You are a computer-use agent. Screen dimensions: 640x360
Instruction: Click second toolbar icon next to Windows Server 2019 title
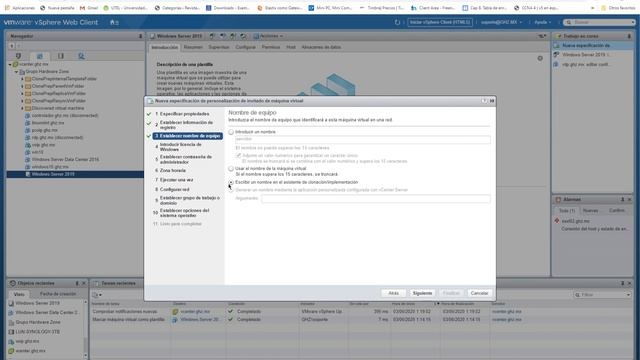tap(222, 36)
